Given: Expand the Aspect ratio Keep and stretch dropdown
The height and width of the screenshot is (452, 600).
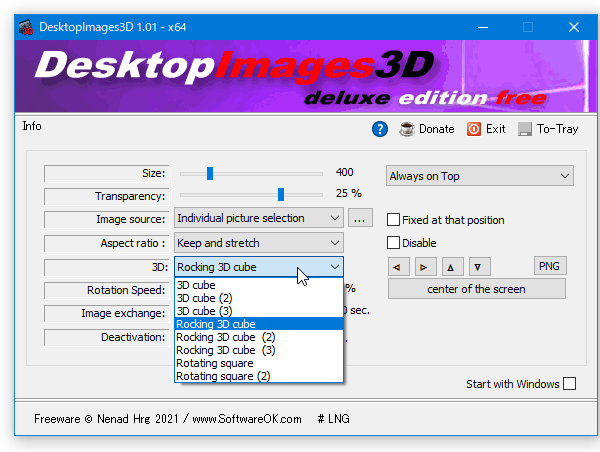Looking at the screenshot, I should pyautogui.click(x=259, y=243).
